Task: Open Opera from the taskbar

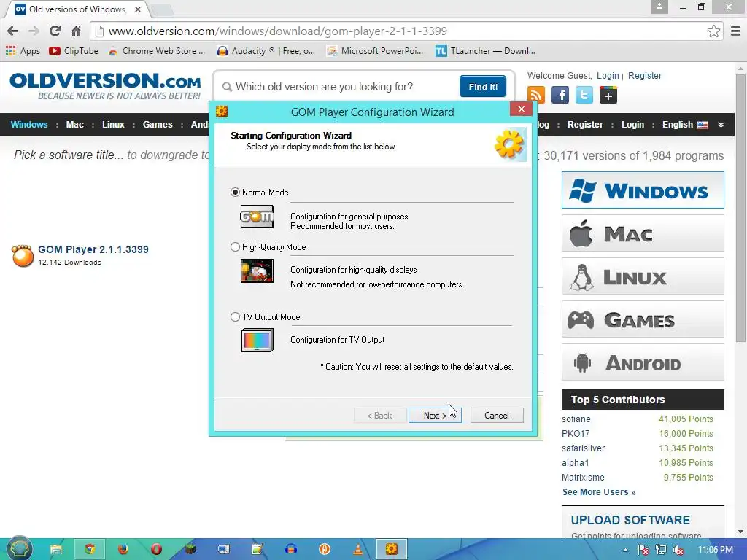Action: (x=156, y=550)
